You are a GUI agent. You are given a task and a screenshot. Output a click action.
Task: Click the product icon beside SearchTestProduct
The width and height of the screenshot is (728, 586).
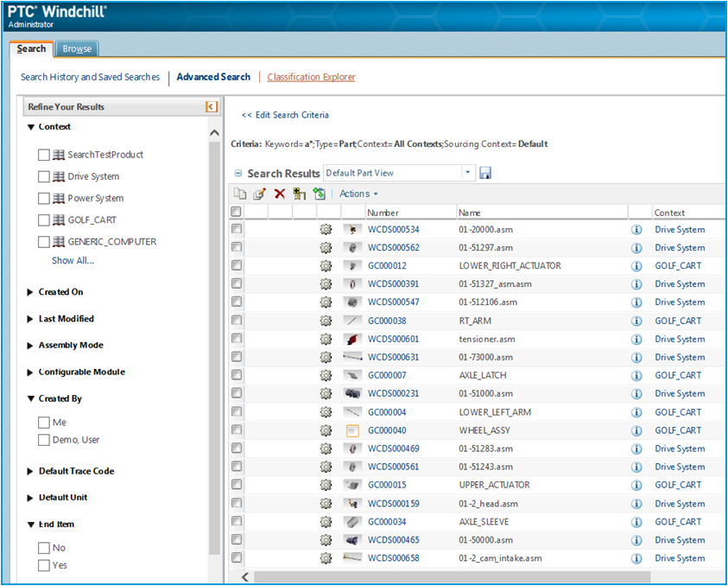59,155
